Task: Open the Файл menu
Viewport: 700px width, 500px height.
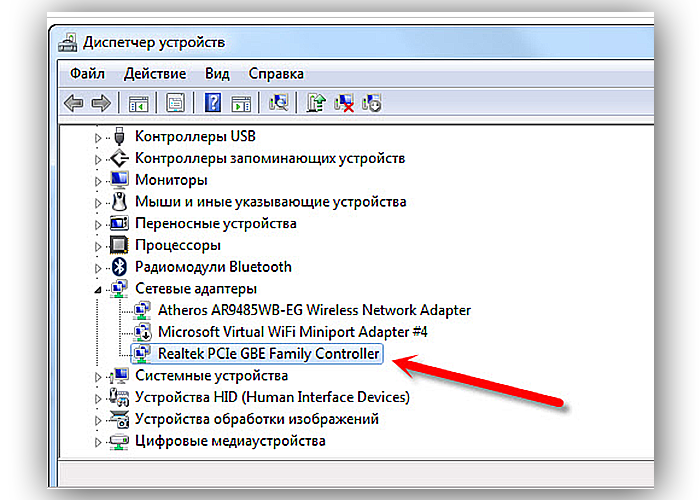Action: [x=88, y=74]
